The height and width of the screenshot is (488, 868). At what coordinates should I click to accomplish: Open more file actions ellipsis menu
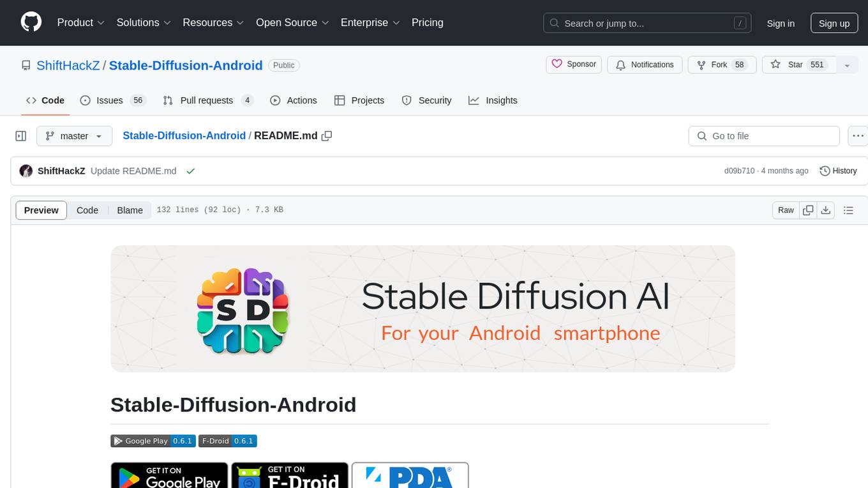(857, 136)
